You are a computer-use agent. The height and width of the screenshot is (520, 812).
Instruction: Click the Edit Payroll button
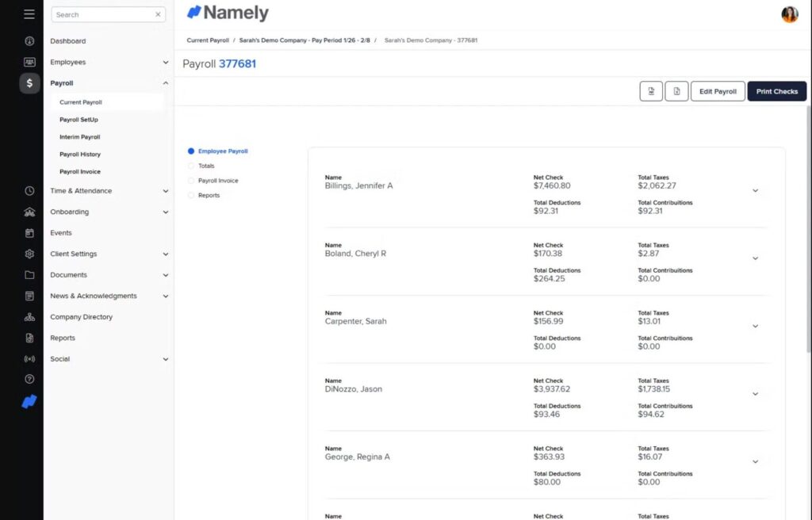pos(718,91)
